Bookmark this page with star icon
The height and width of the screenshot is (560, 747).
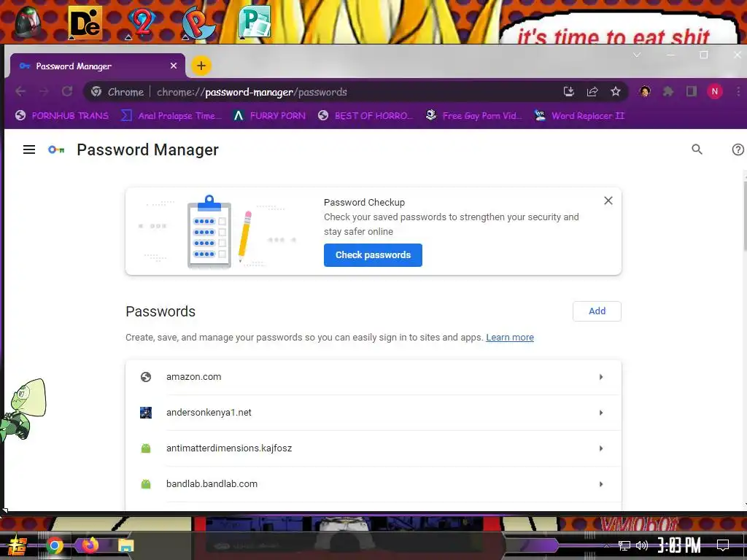616,91
